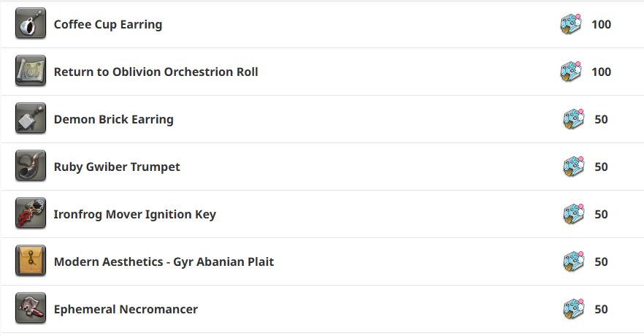The height and width of the screenshot is (336, 644).
Task: Open the Coffee Cup Earring link
Action: (x=108, y=25)
